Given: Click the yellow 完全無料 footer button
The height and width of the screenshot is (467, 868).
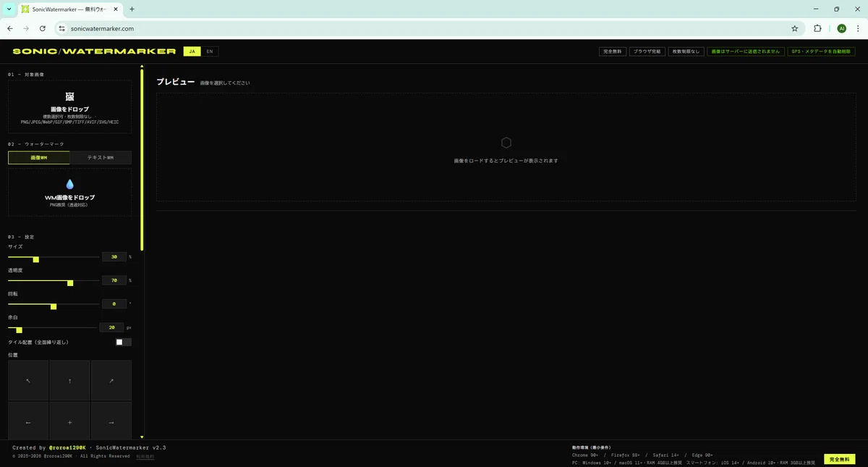Looking at the screenshot, I should 840,459.
